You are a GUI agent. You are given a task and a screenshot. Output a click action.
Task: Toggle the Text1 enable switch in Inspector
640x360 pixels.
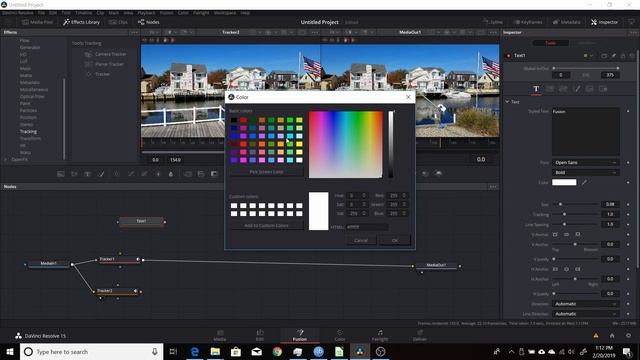point(509,56)
